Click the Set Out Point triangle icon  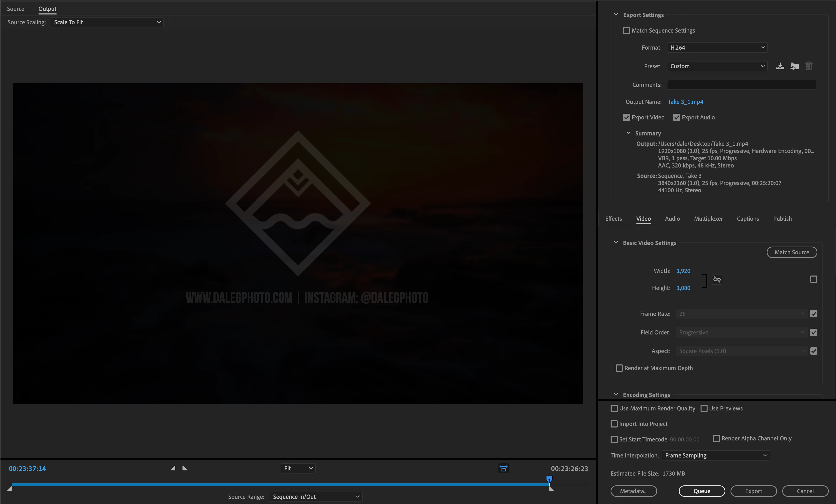(185, 468)
